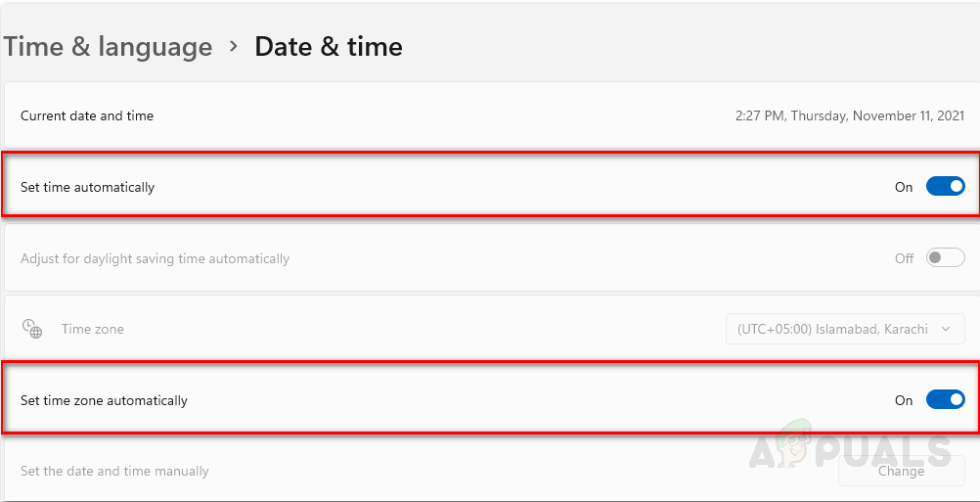Click the Set time zone automatically label

[104, 400]
